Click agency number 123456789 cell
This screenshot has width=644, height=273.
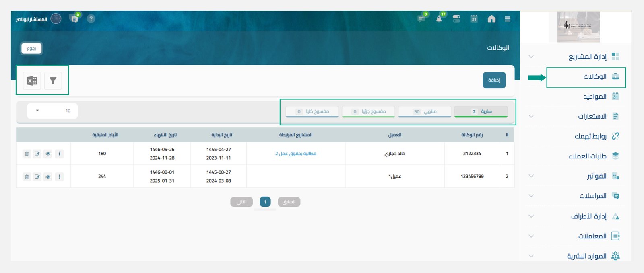[472, 177]
